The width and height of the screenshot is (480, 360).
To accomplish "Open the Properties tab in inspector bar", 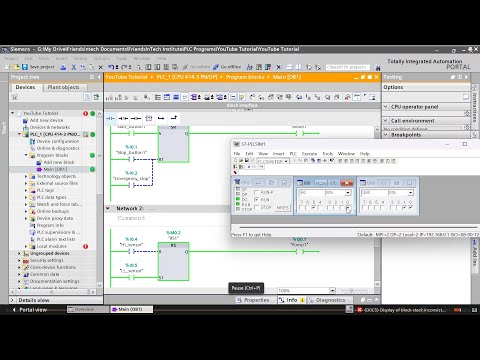I will point(253,300).
